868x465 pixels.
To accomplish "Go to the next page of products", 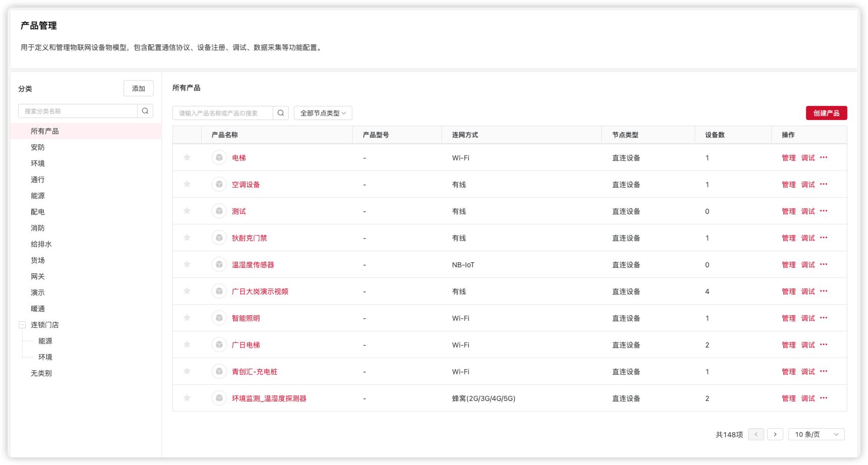I will click(775, 434).
